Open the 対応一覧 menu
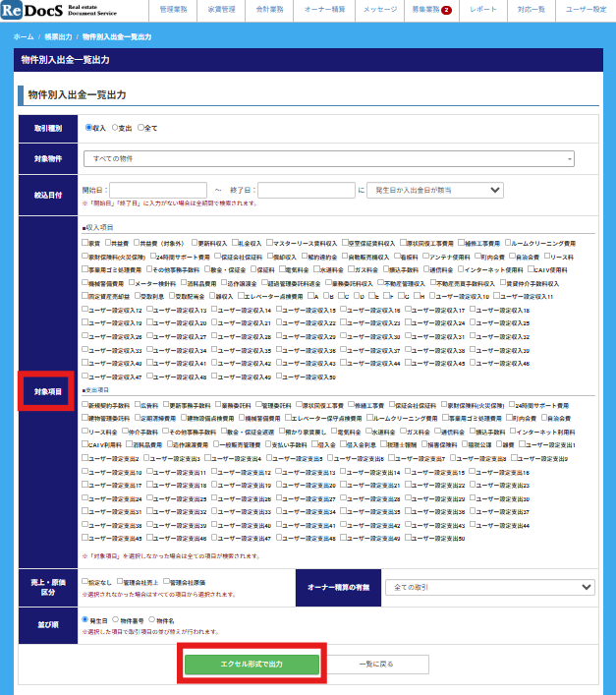Viewport: 616px width, 695px height. click(531, 9)
